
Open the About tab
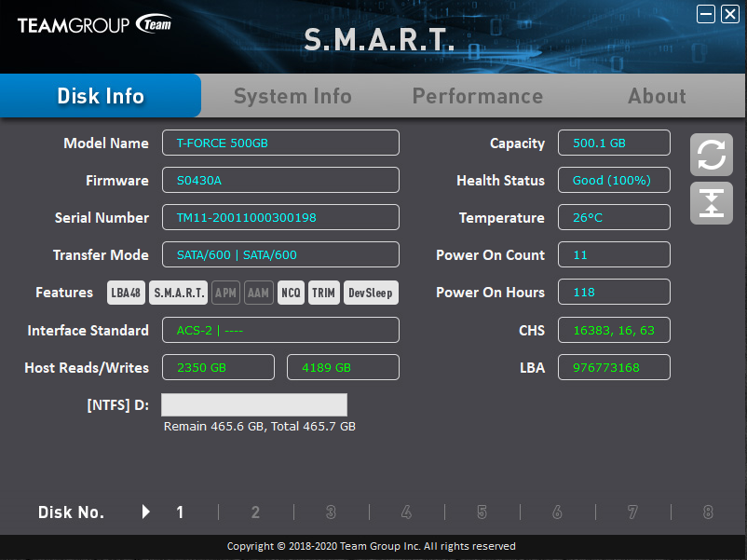click(x=657, y=96)
